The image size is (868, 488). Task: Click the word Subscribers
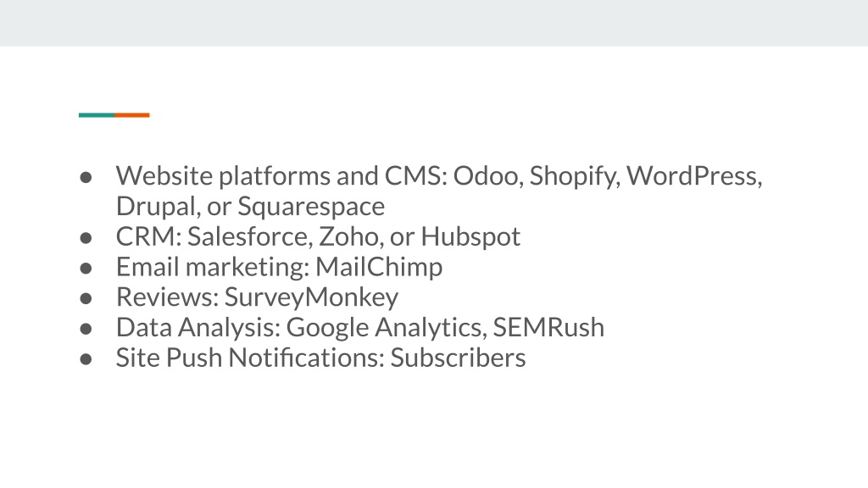458,358
